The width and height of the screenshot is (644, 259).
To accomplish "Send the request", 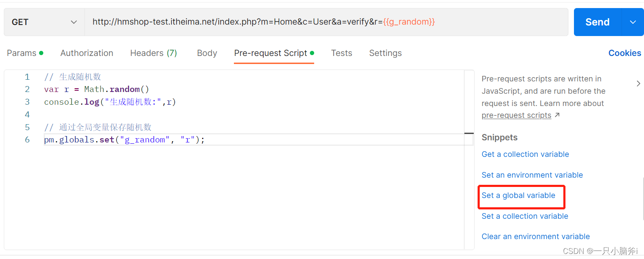I will click(597, 22).
